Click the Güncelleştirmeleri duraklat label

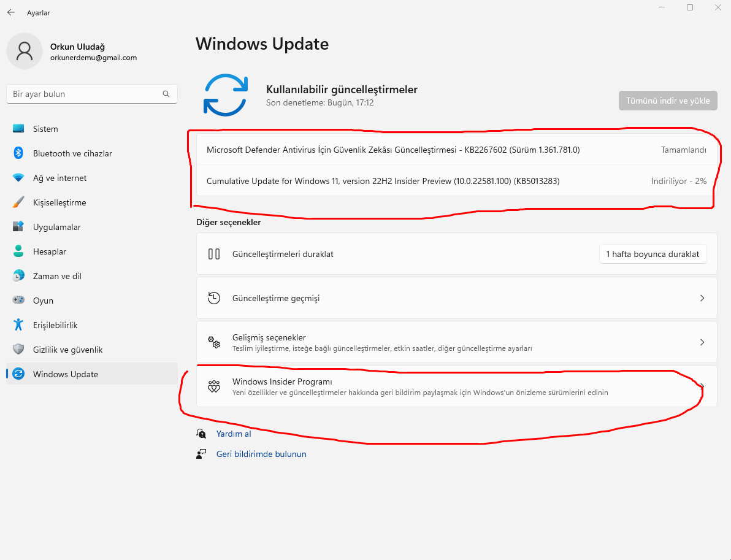[x=283, y=254]
